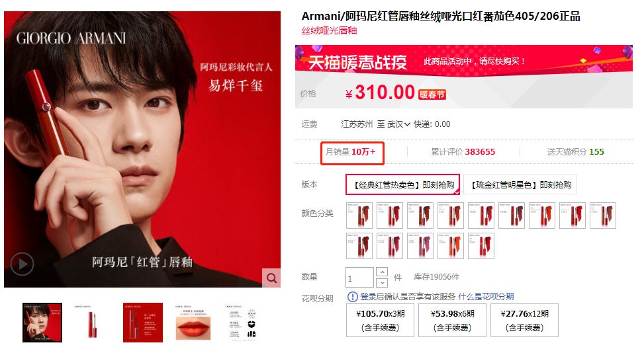Select the red background product details thumbnail
This screenshot has width=644, height=353.
click(x=143, y=322)
